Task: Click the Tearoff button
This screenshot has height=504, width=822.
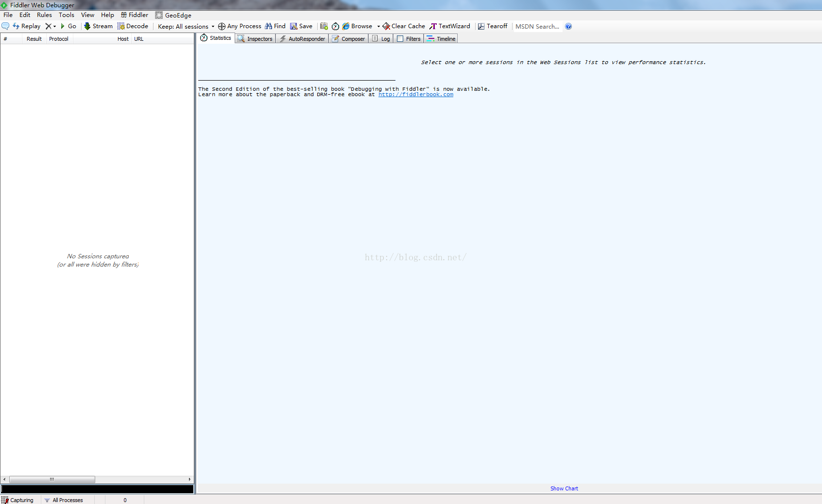Action: (x=493, y=26)
